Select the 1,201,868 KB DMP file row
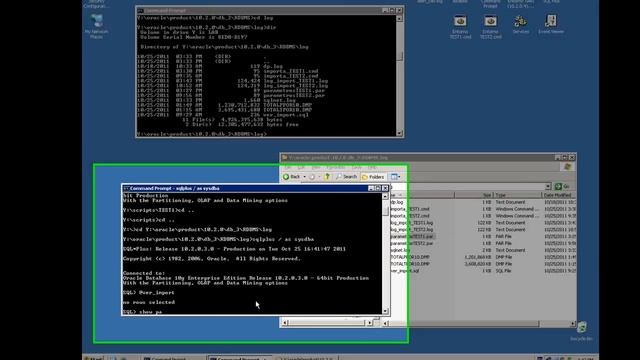The image size is (640, 360). (482, 257)
